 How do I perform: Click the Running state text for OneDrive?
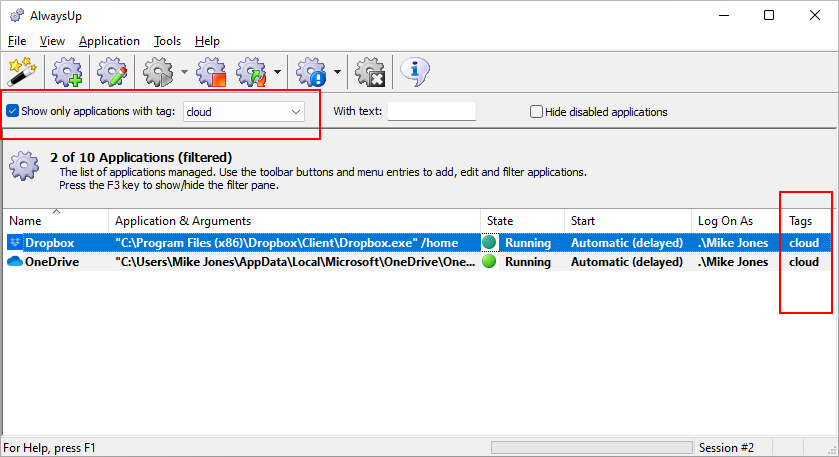pos(528,262)
